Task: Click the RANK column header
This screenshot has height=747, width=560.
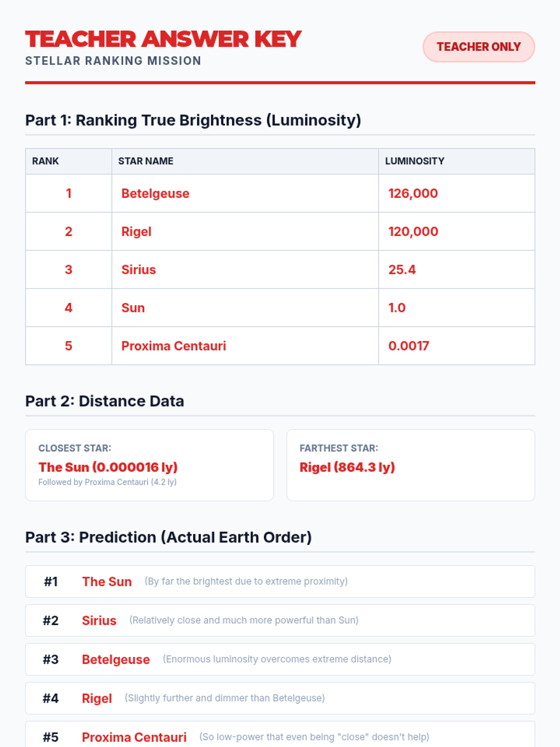Action: coord(45,161)
